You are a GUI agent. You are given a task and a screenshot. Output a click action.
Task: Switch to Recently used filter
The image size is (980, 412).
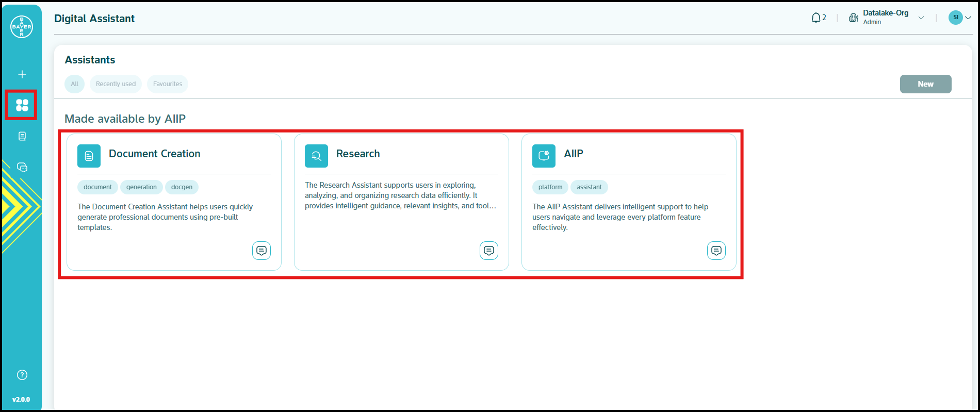pos(116,84)
